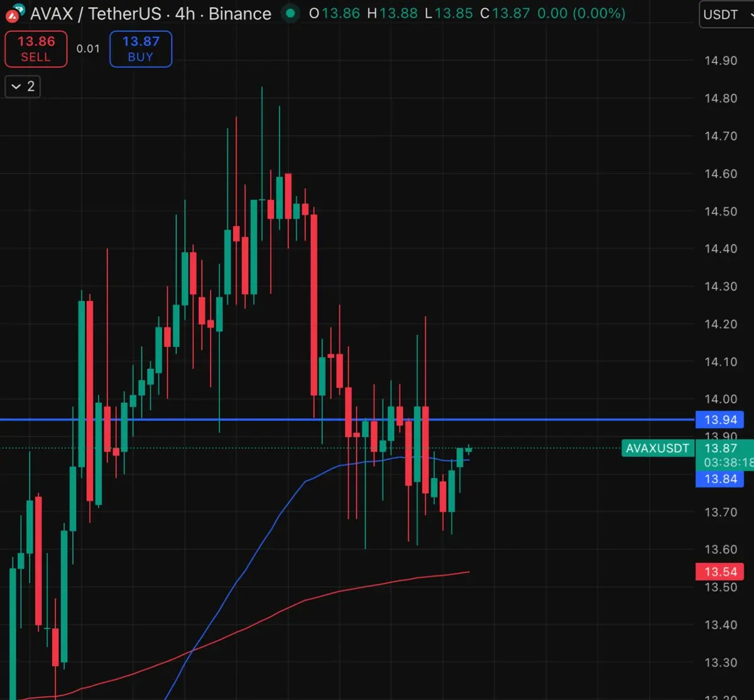
Task: Click the 14.90 price axis label
Action: [x=721, y=61]
